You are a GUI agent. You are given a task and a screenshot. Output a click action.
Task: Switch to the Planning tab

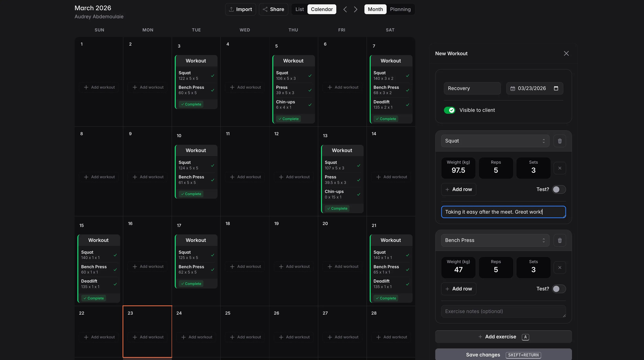click(x=400, y=9)
